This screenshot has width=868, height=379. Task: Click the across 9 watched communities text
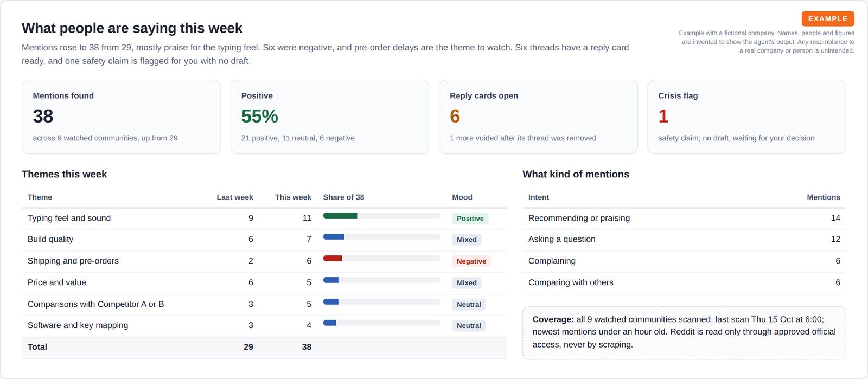click(x=105, y=138)
